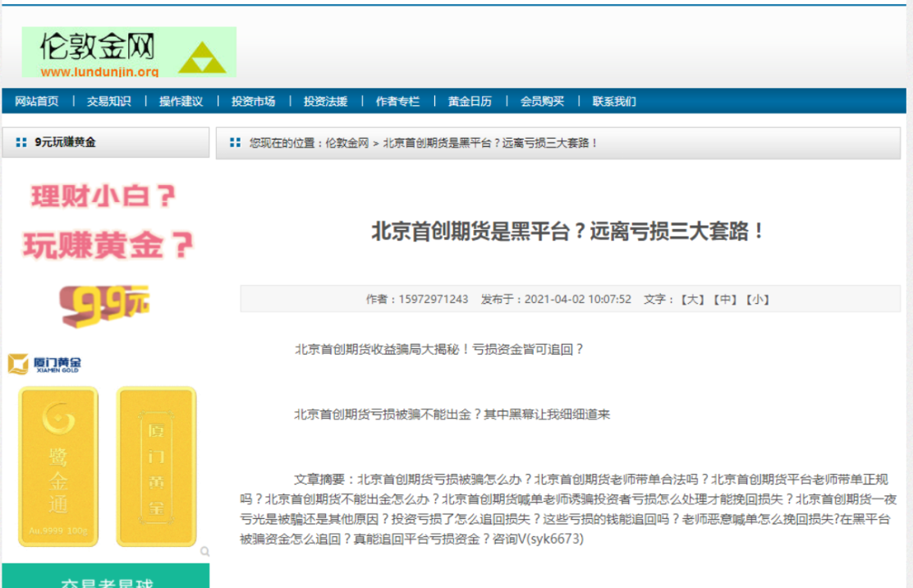Click the contact text 咨询V(syk6673)
The image size is (913, 588).
(x=538, y=539)
